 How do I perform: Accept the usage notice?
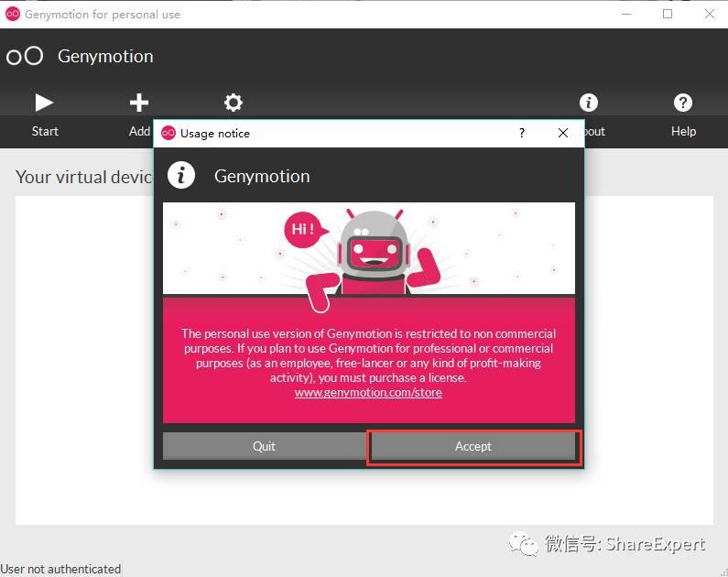click(473, 446)
